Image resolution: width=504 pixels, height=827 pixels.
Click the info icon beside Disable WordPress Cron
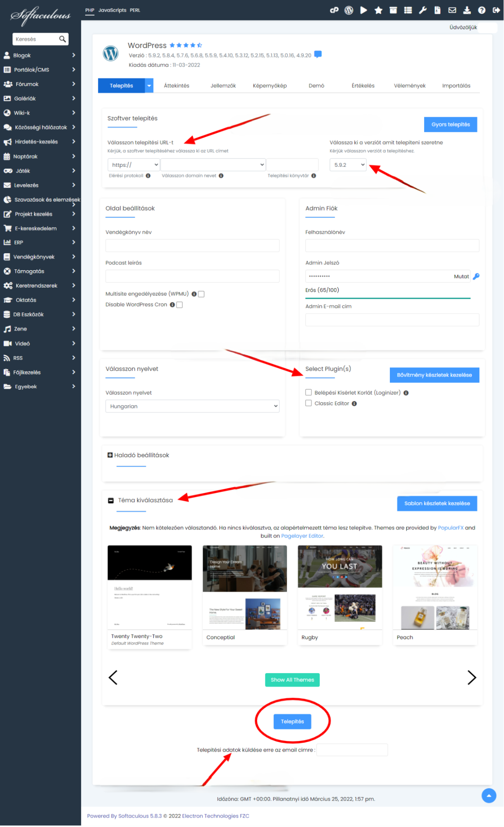[172, 305]
